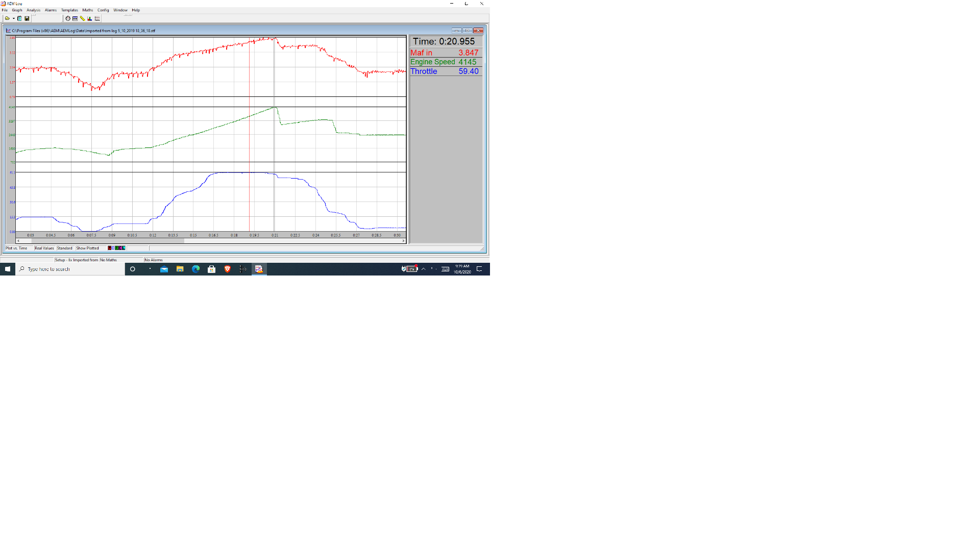Open the Templates menu
The height and width of the screenshot is (551, 980).
[69, 10]
